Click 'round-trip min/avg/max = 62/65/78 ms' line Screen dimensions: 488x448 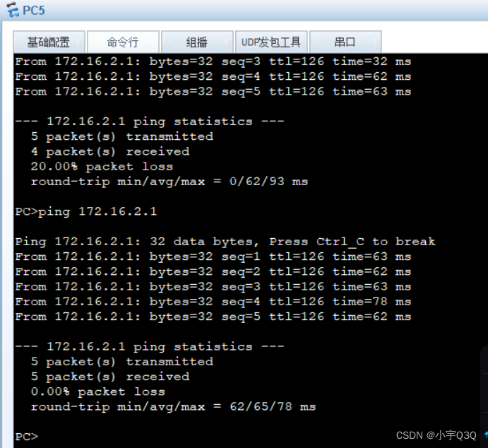click(173, 406)
